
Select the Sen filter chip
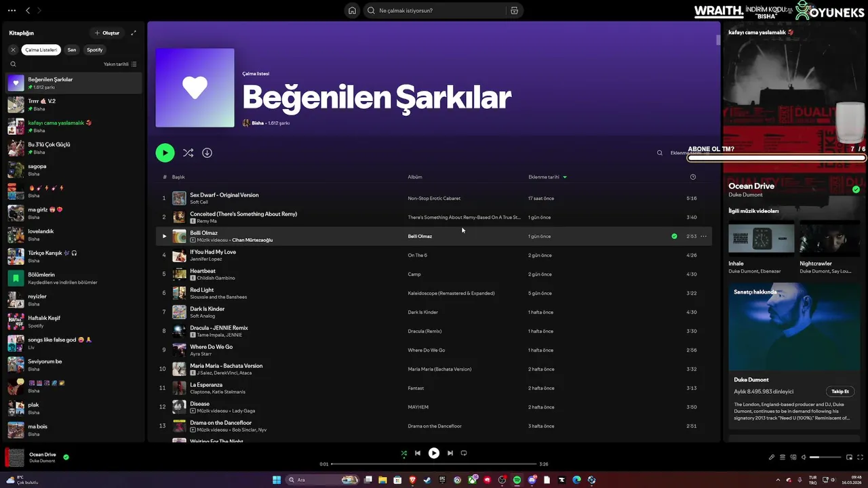(x=72, y=49)
